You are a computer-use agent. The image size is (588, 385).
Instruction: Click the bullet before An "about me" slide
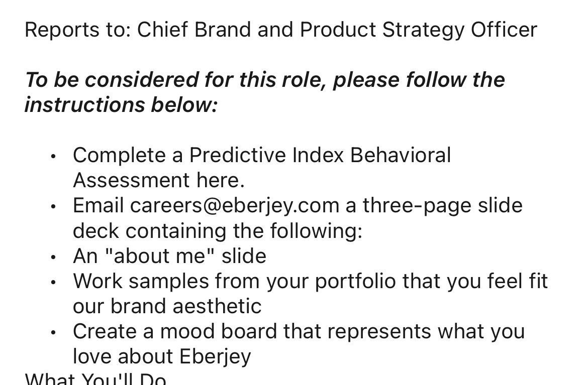pos(54,258)
